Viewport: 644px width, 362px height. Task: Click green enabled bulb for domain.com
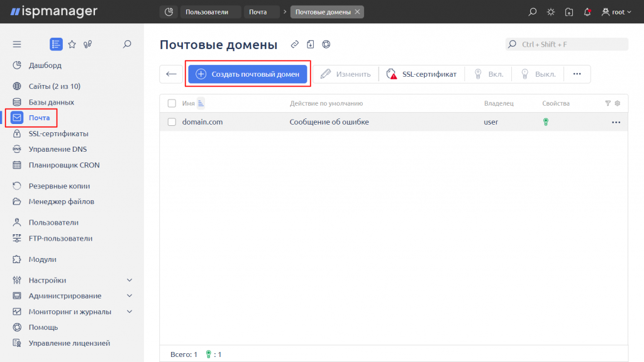pos(546,122)
